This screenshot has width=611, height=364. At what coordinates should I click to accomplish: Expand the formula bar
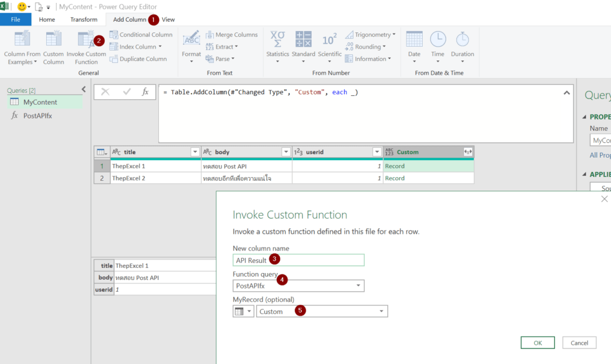tap(567, 92)
